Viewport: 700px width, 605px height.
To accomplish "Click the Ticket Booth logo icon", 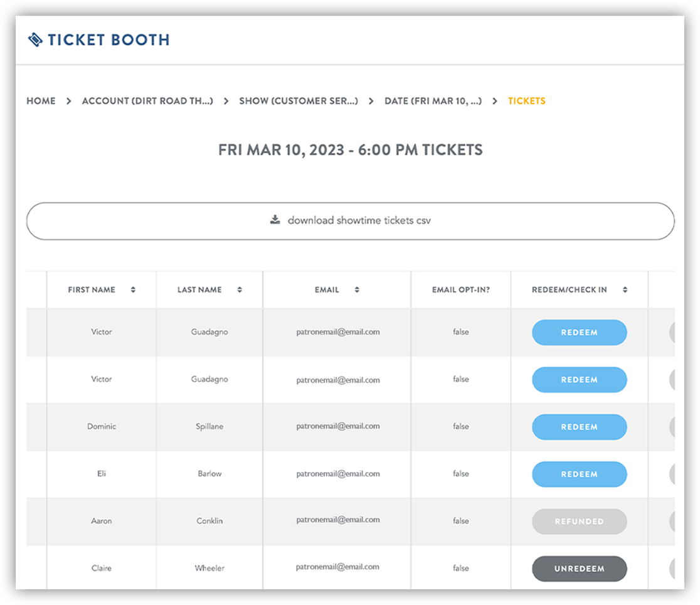I will (36, 40).
